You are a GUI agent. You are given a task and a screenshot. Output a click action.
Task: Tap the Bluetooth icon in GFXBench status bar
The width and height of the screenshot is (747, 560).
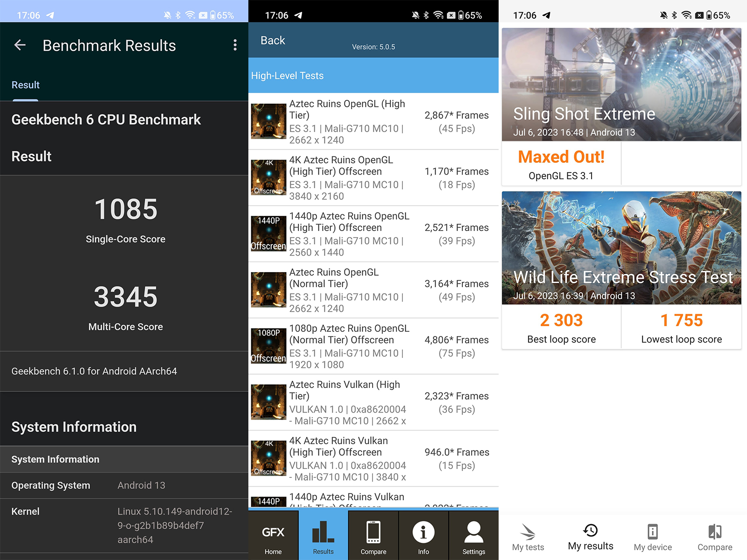click(426, 15)
